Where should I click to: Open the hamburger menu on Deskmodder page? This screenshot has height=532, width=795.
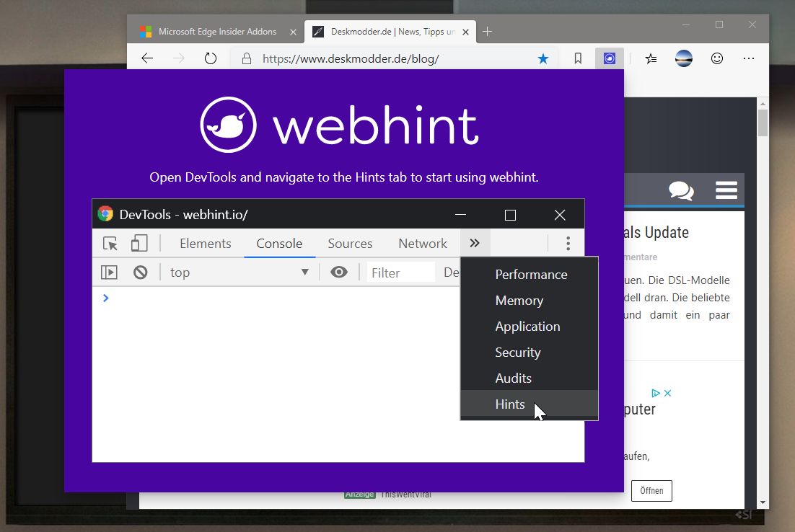point(726,190)
